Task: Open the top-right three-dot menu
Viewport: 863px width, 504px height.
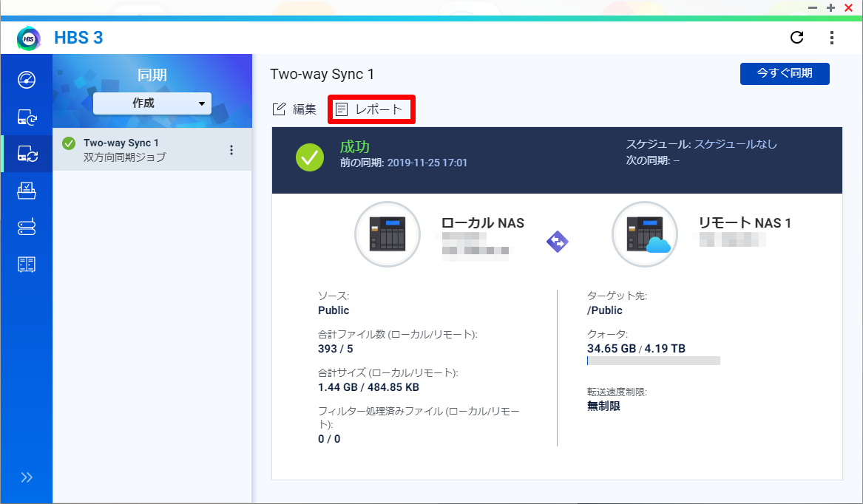Action: point(832,38)
